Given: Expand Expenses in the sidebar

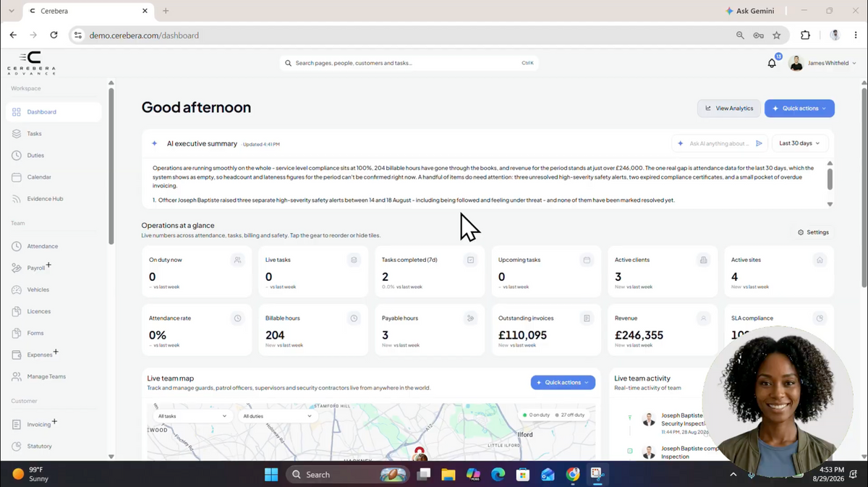Looking at the screenshot, I should (x=56, y=352).
